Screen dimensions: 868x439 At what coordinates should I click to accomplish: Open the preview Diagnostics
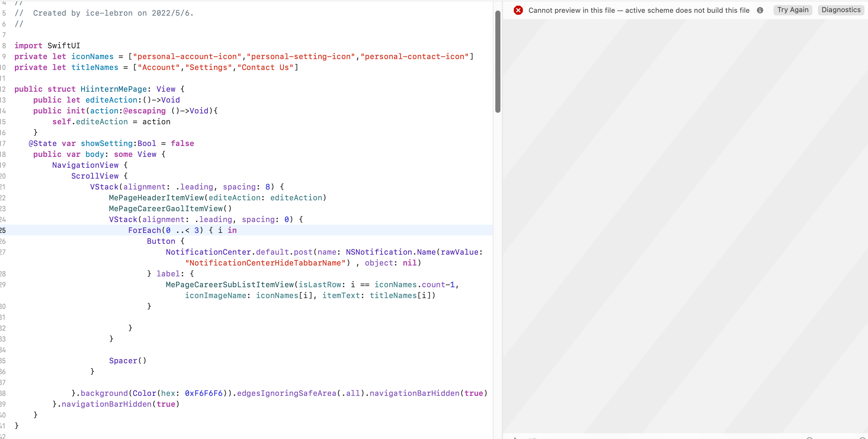tap(841, 10)
